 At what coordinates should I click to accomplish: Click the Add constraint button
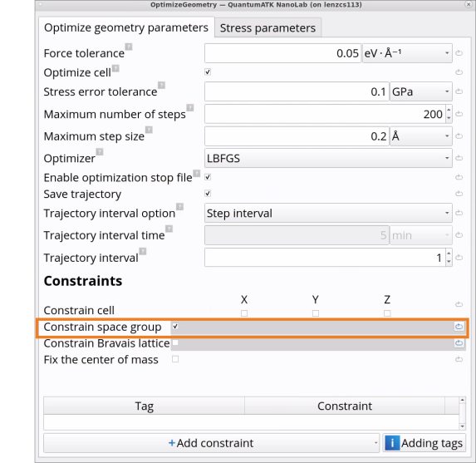click(211, 443)
